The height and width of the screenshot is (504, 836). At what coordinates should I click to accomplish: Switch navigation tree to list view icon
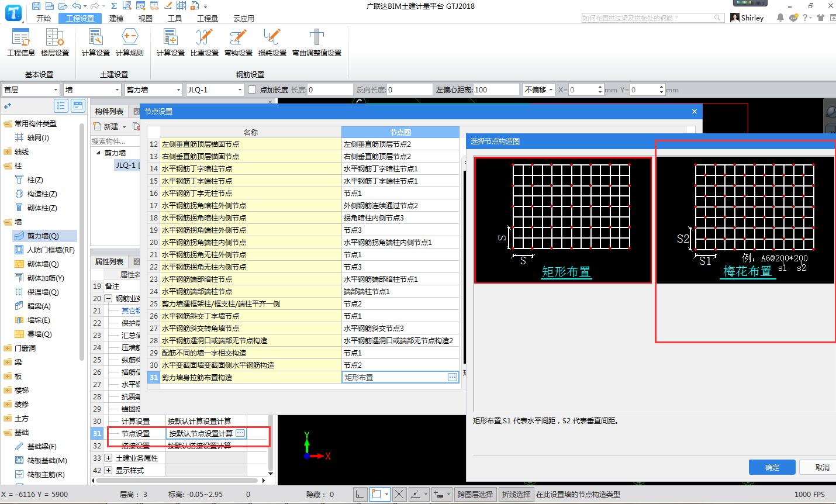(x=61, y=106)
